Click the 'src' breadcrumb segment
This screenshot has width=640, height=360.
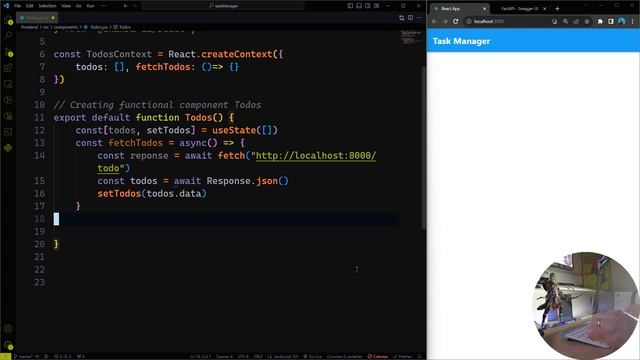pos(46,27)
